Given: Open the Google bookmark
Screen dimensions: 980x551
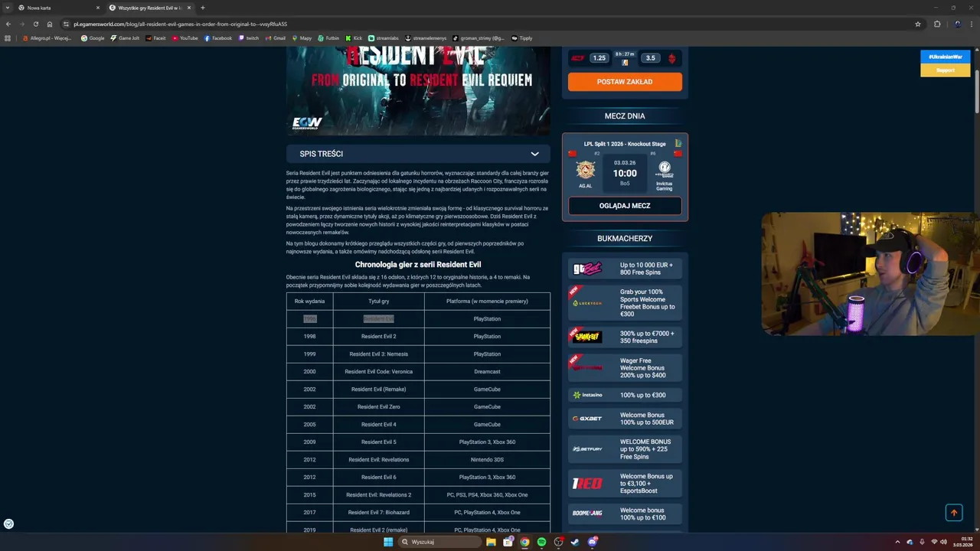Looking at the screenshot, I should click(93, 38).
